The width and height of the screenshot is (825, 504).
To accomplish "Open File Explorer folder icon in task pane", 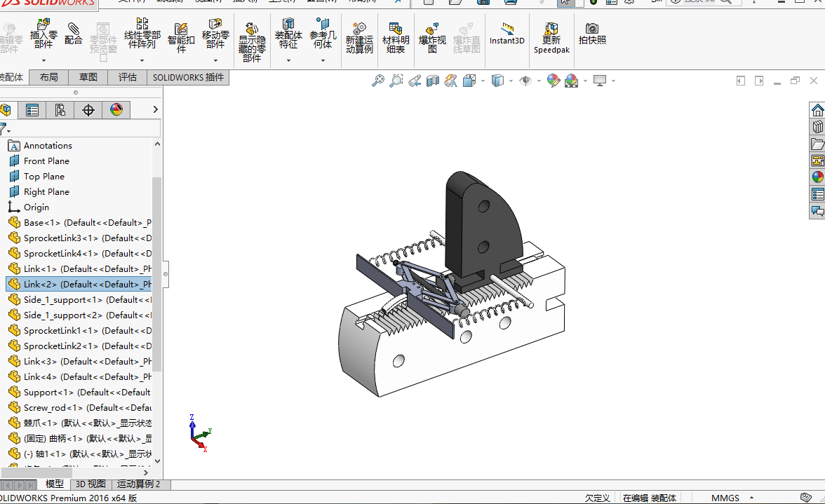I will (817, 144).
